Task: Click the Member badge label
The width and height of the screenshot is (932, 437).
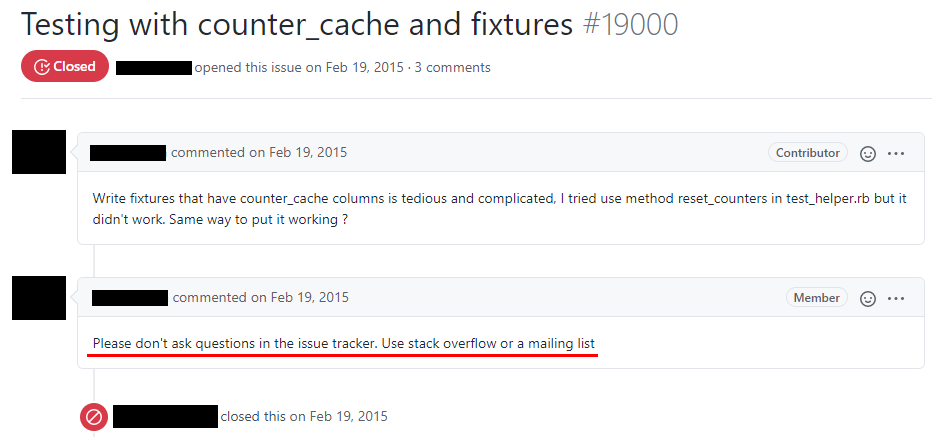Action: click(x=817, y=297)
